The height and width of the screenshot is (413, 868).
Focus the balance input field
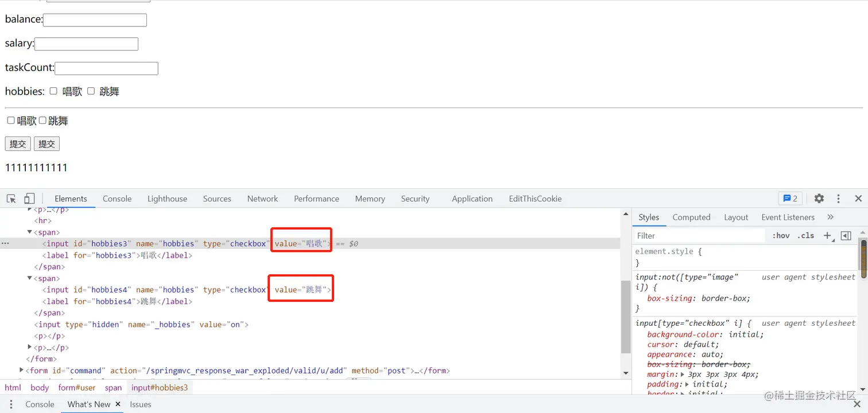95,20
